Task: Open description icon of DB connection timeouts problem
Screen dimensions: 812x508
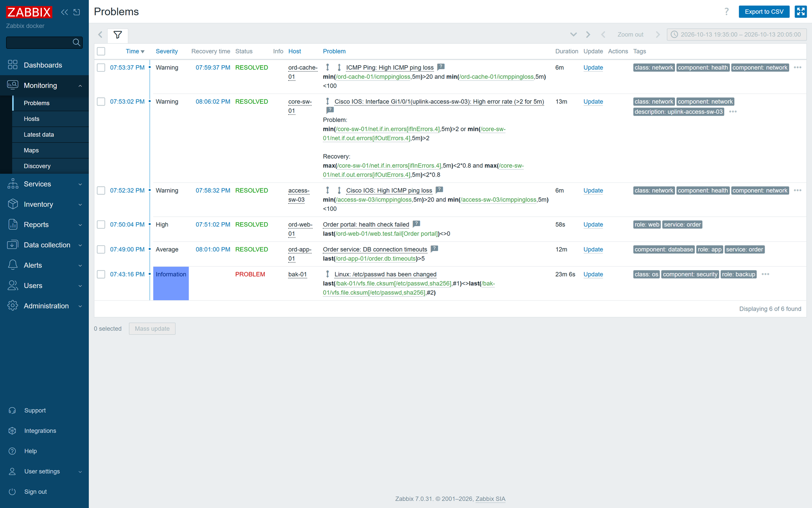Action: tap(434, 249)
